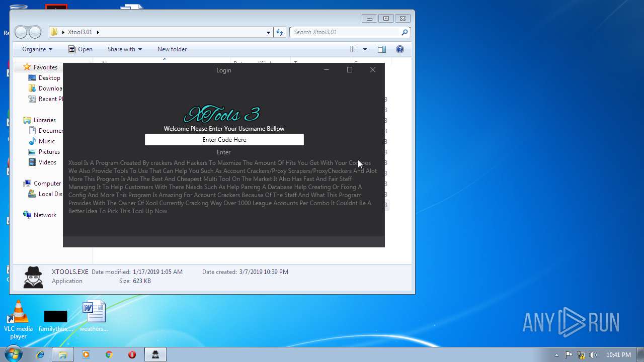Select Recent Places under Favorites

coord(45,99)
